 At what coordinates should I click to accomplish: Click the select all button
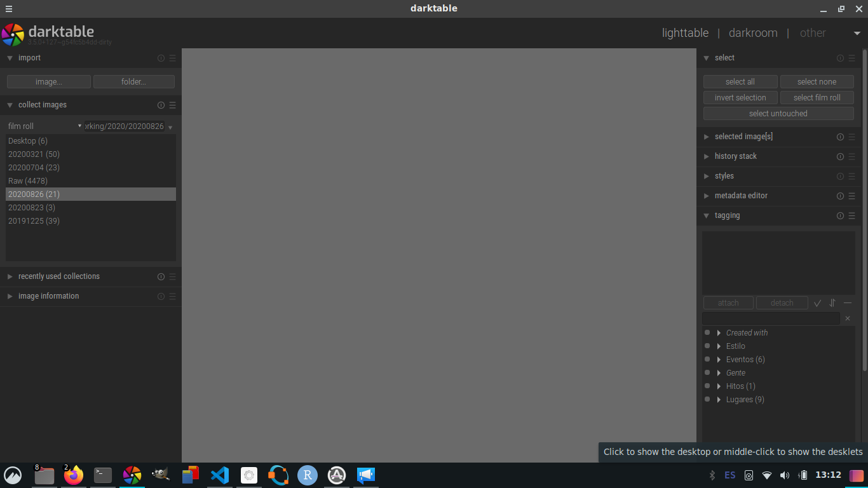pyautogui.click(x=740, y=82)
